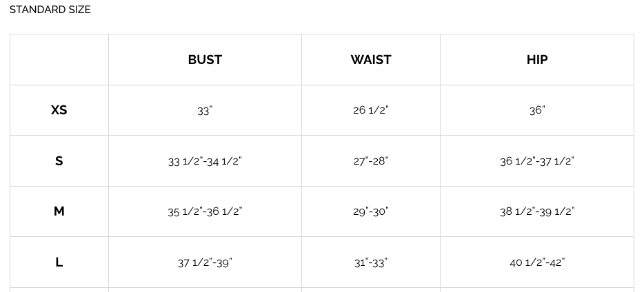The image size is (644, 292).
Task: Click the XS bust measurement 33"
Action: [205, 111]
